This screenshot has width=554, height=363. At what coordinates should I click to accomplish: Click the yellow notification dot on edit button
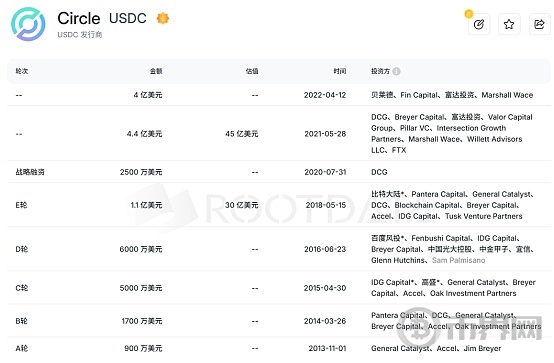click(x=468, y=14)
